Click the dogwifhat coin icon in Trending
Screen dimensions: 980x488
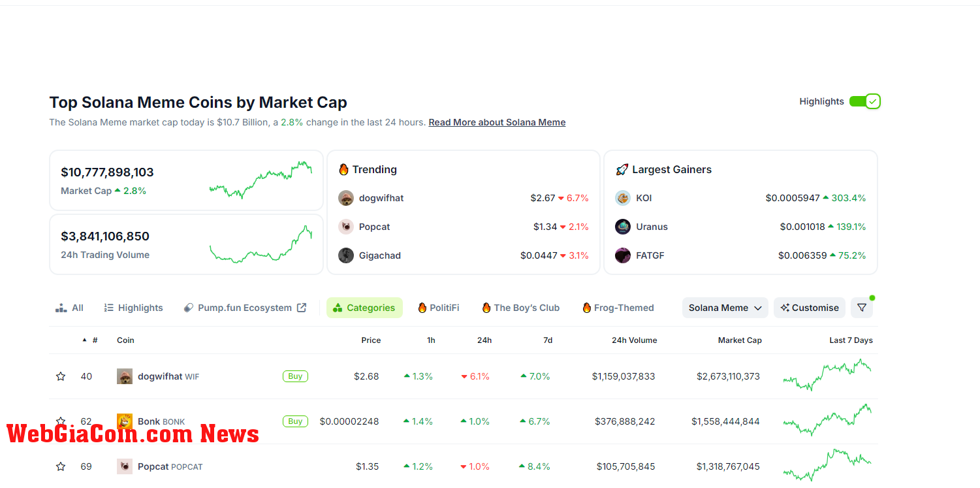[x=346, y=198]
